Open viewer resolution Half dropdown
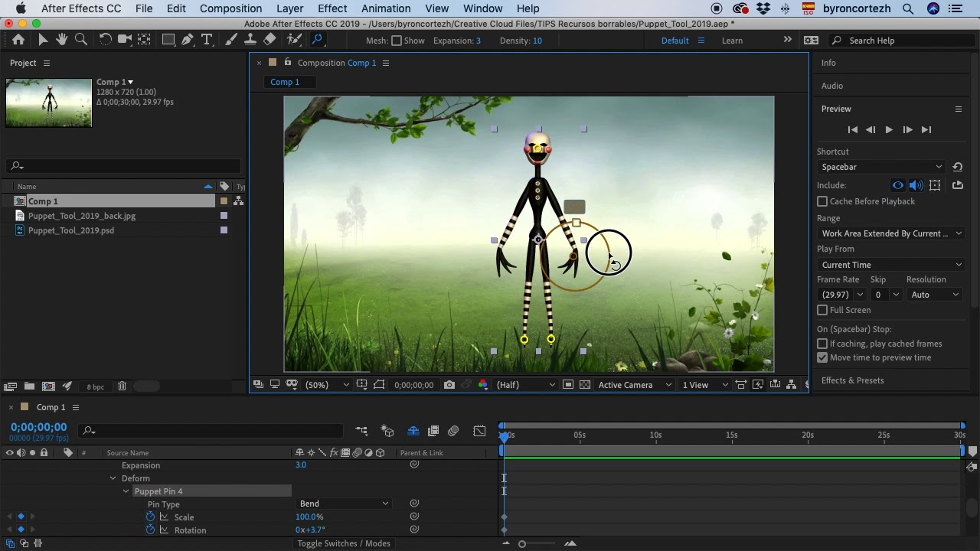Viewport: 980px width, 551px height. coord(525,385)
